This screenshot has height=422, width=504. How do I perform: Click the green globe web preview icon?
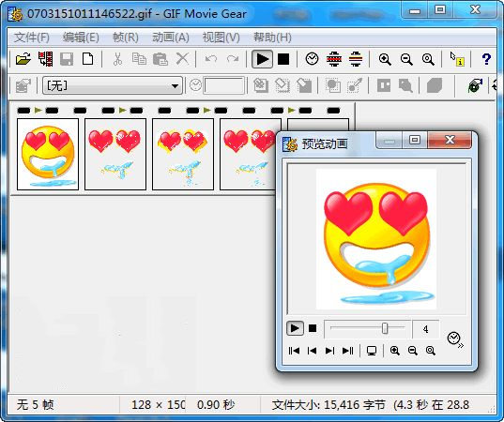coord(475,85)
